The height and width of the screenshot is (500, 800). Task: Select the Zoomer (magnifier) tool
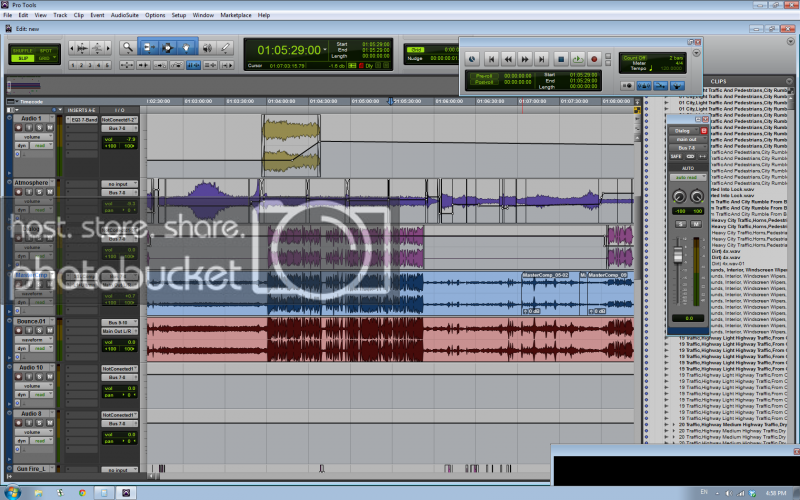[128, 48]
